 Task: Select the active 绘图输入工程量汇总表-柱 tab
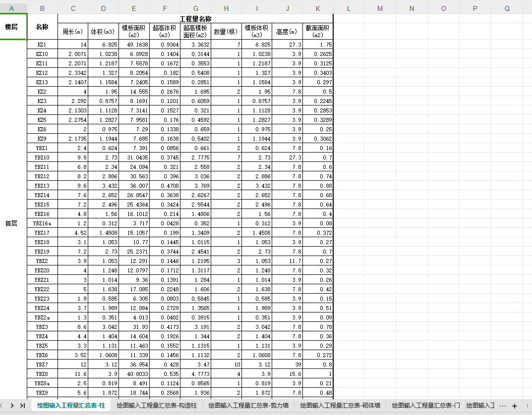[71, 406]
